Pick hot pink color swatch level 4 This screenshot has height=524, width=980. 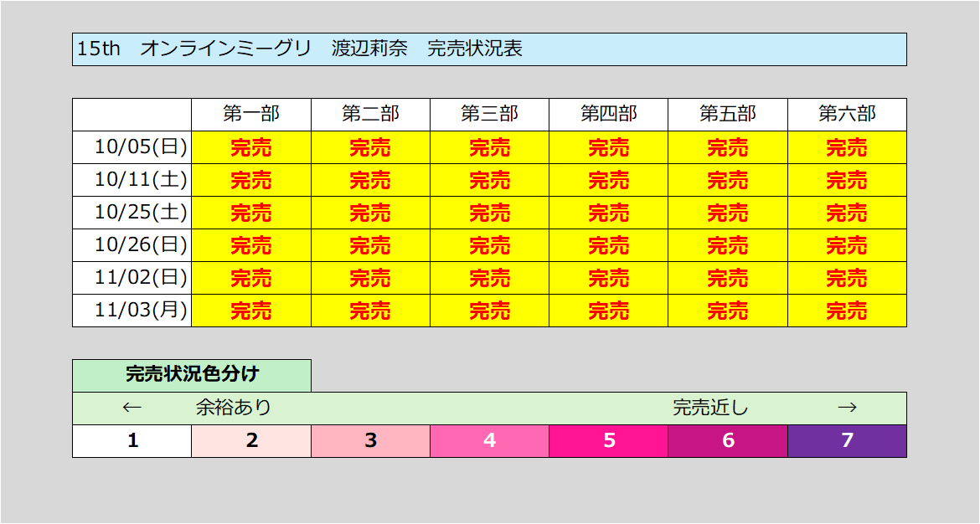[x=489, y=441]
